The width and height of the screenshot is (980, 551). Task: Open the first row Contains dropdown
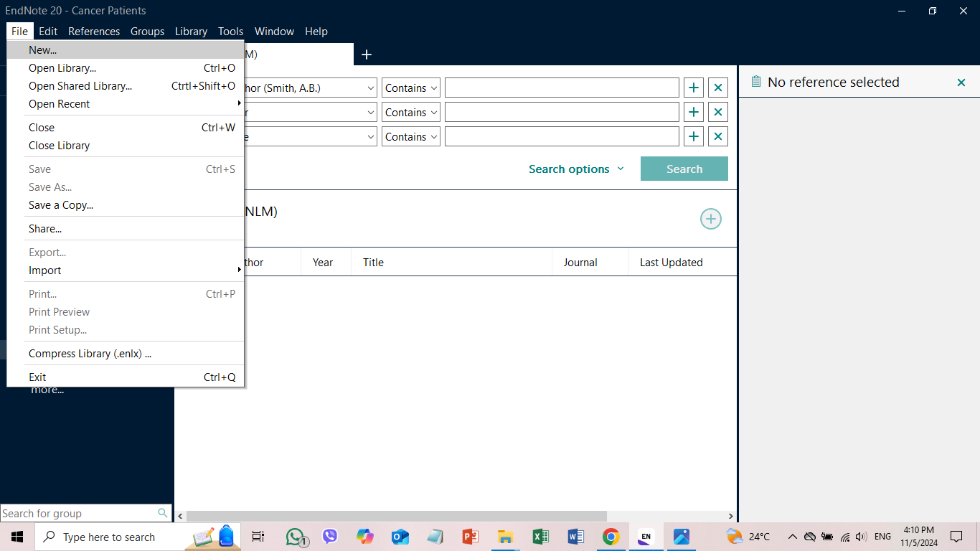(411, 88)
